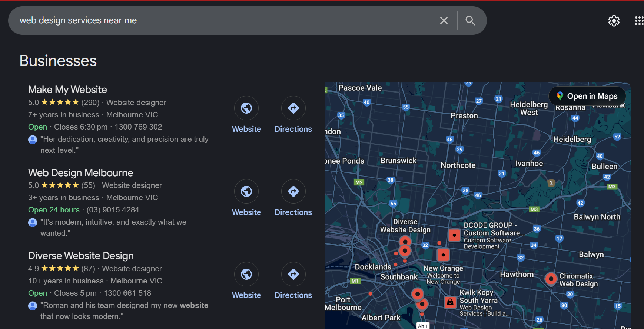
Task: Get directions to Diverse Website Design
Action: point(293,275)
